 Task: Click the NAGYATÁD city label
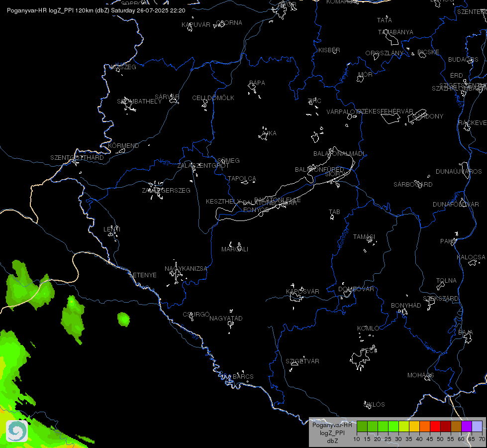226,319
